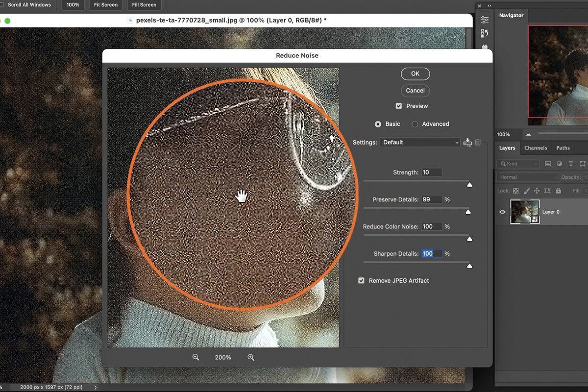Viewport: 588px width, 392px height.
Task: Click the Preserve Details slider handle
Action: tap(468, 212)
